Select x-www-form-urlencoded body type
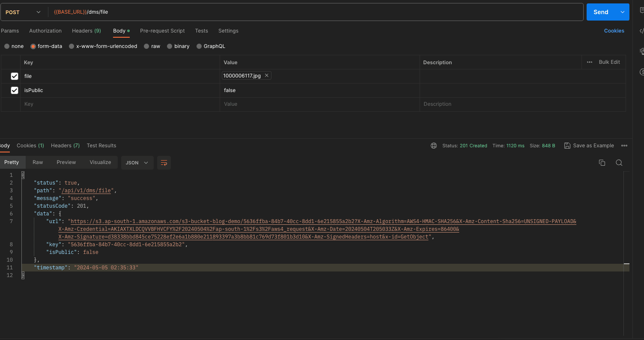Screen dimensions: 644x340 point(72,46)
